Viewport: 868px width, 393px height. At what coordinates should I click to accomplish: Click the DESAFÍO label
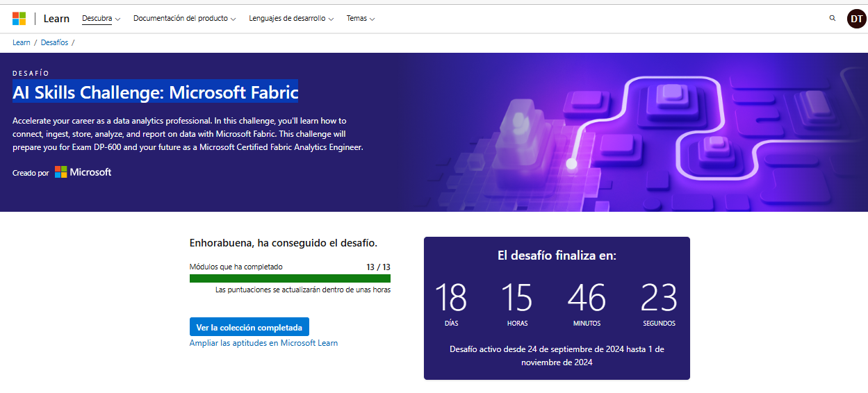(31, 73)
